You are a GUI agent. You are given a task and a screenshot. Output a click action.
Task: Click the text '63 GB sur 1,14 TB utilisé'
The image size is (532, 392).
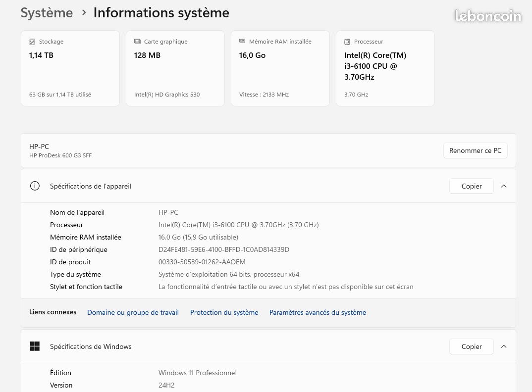60,95
